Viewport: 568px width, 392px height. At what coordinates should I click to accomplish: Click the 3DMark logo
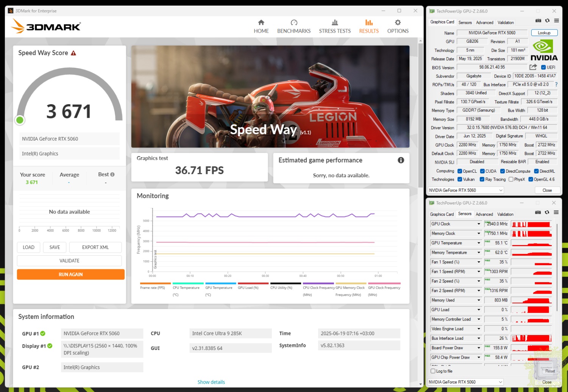tap(46, 27)
